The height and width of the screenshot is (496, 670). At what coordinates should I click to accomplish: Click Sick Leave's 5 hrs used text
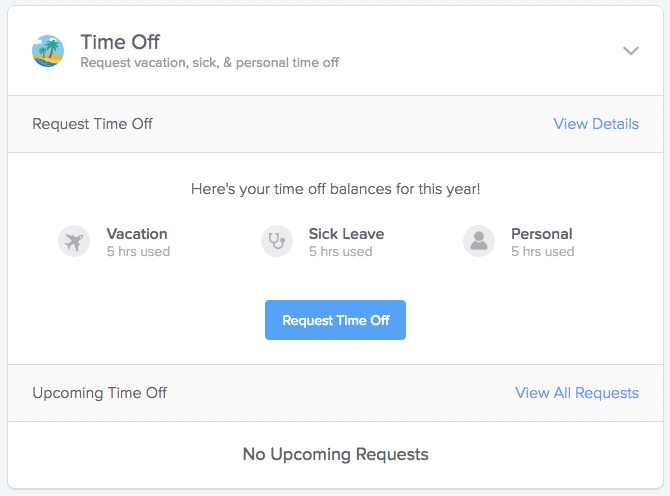click(341, 251)
